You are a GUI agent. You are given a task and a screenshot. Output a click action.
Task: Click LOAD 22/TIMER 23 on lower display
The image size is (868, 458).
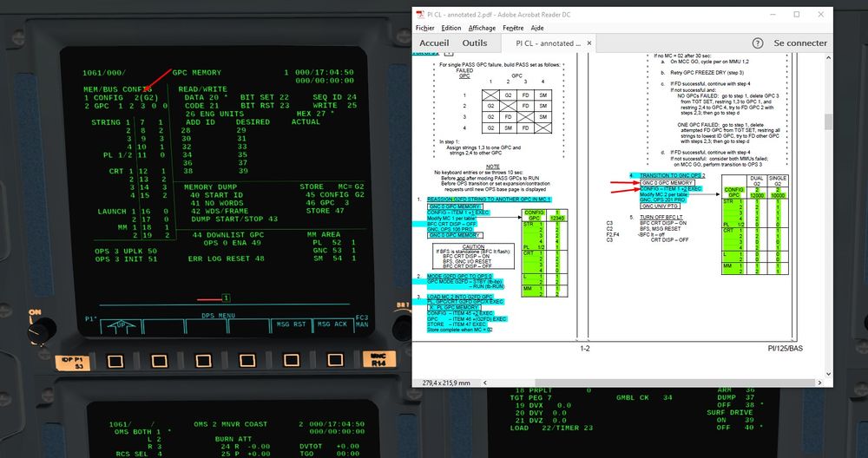coord(551,428)
